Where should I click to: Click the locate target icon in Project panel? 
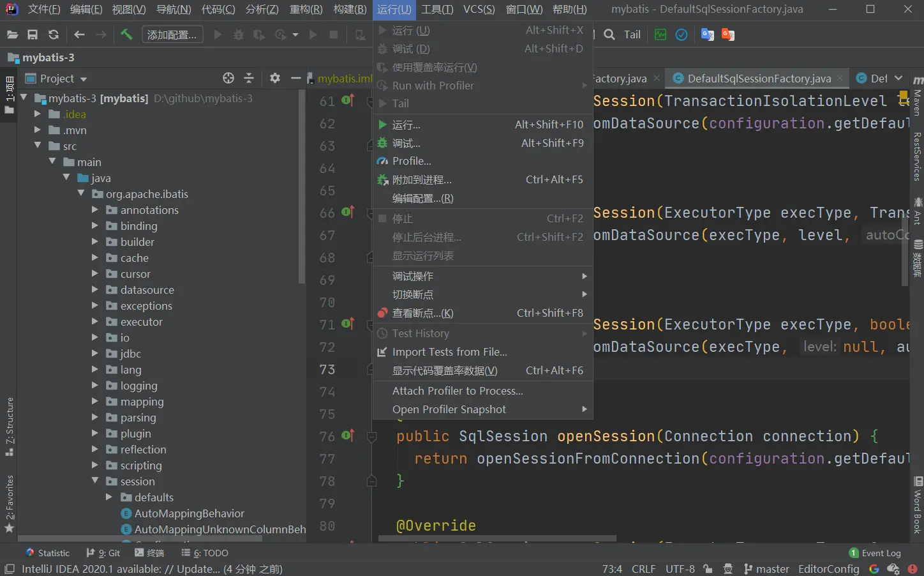click(228, 78)
